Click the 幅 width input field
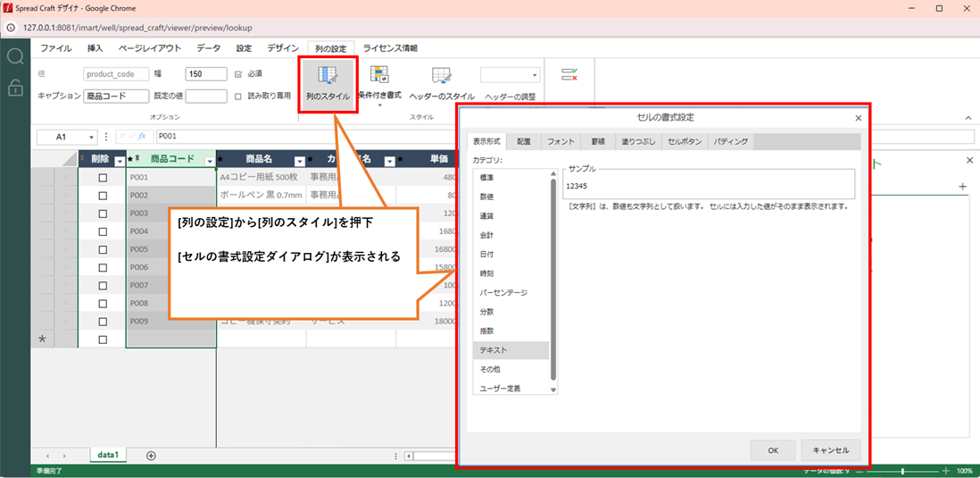The image size is (980, 478). click(x=206, y=74)
